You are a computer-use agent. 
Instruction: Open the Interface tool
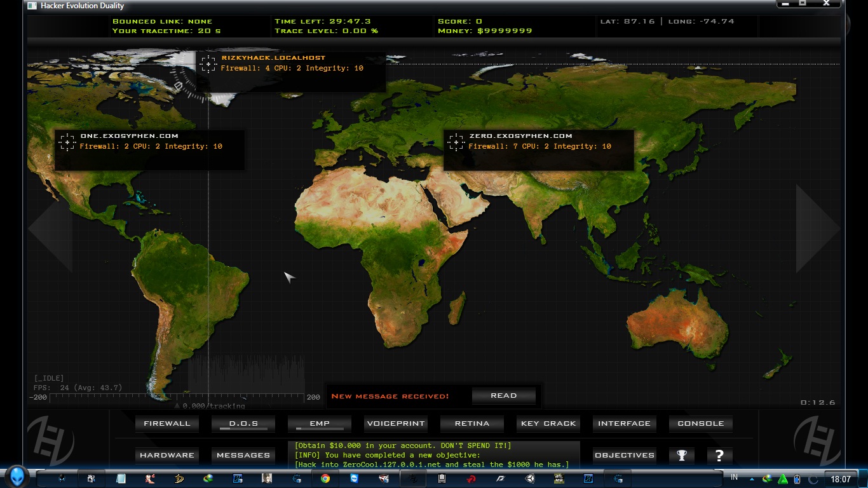tap(625, 423)
